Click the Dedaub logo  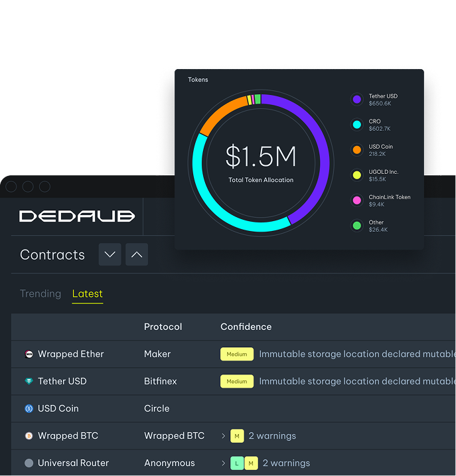click(x=77, y=216)
